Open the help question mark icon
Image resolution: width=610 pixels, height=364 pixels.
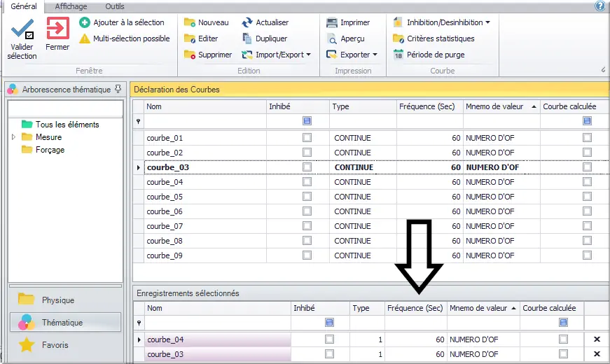[600, 6]
